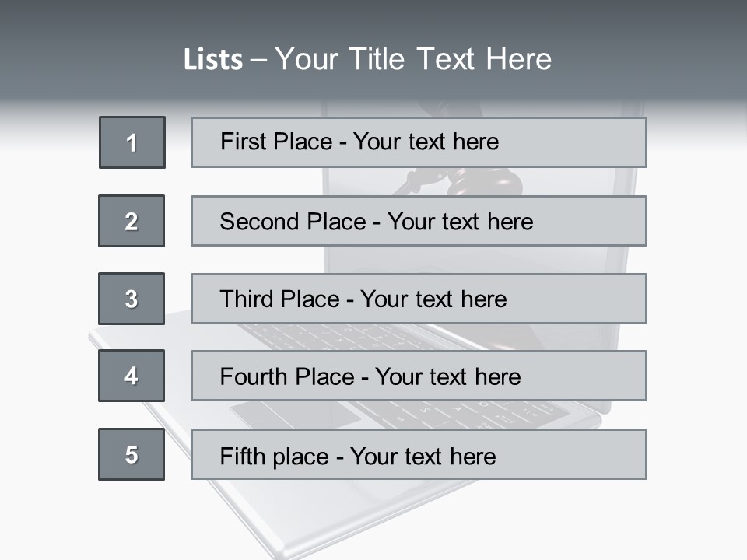
Task: Click the bold word "Lists" in the title
Action: coord(212,60)
